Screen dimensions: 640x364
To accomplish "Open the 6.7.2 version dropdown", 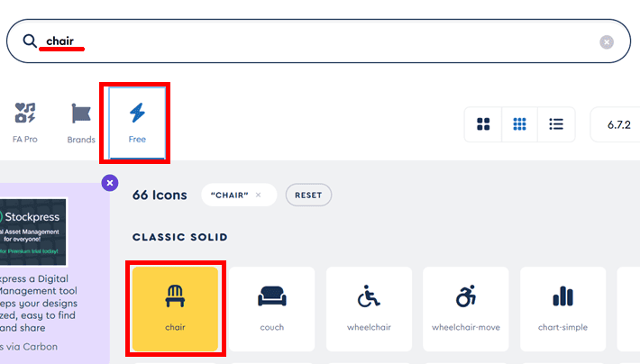I will click(617, 124).
